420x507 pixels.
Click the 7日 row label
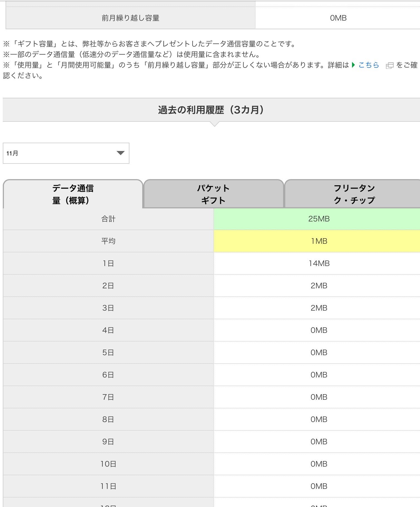coord(108,397)
